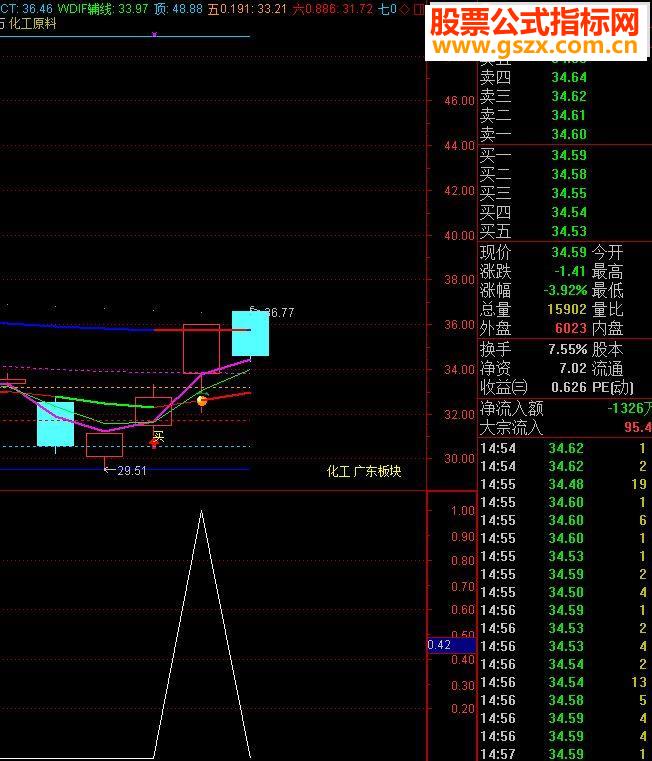Image resolution: width=652 pixels, height=761 pixels.
Task: Select tick row 14:55 34.50 volume 4
Action: (x=563, y=592)
